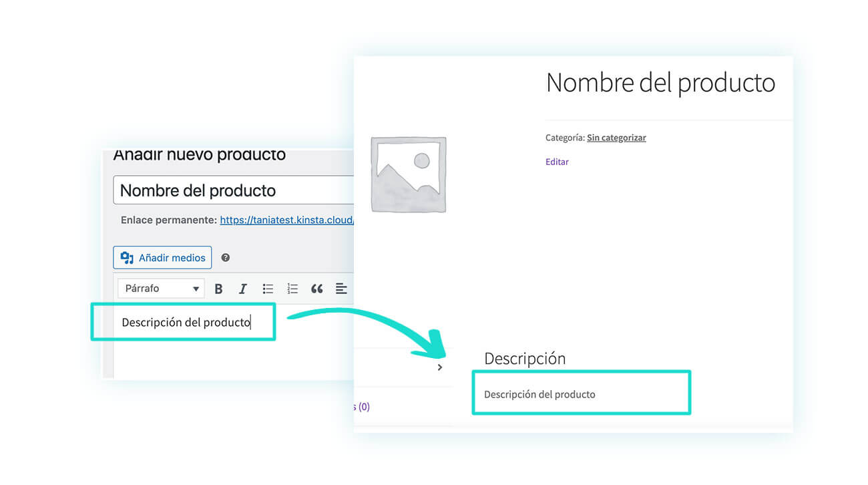868x485 pixels.
Task: Open the Sin categorizar category link
Action: 616,138
